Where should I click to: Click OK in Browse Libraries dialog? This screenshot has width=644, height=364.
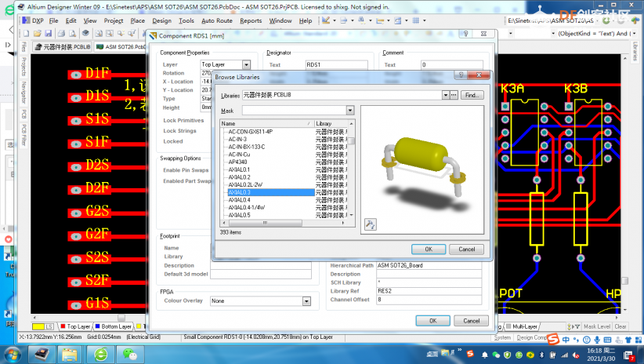(429, 249)
